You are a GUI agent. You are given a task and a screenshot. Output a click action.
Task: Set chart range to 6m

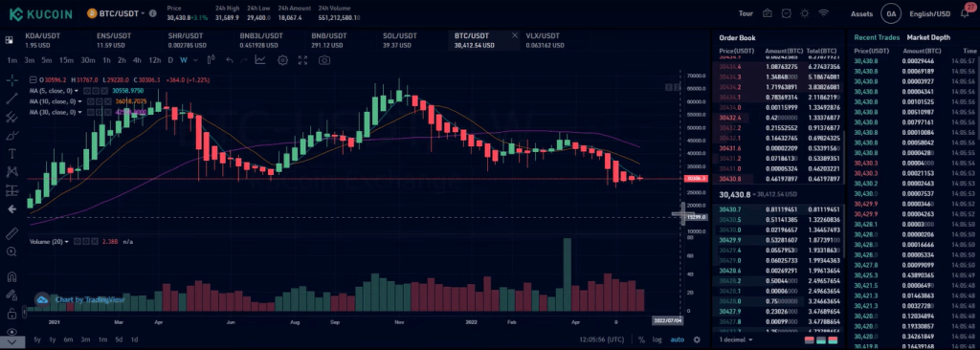coord(68,339)
